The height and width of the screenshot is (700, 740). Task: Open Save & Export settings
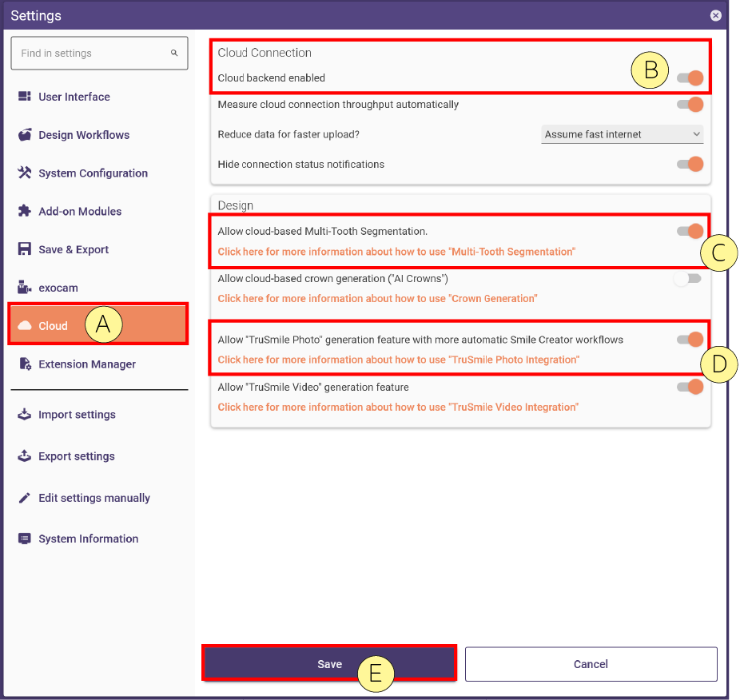(74, 249)
